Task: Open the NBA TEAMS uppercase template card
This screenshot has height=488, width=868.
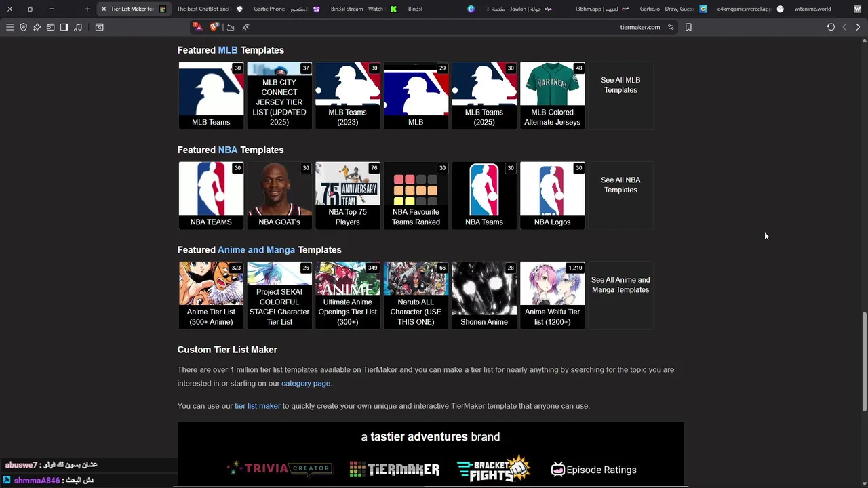Action: point(211,195)
